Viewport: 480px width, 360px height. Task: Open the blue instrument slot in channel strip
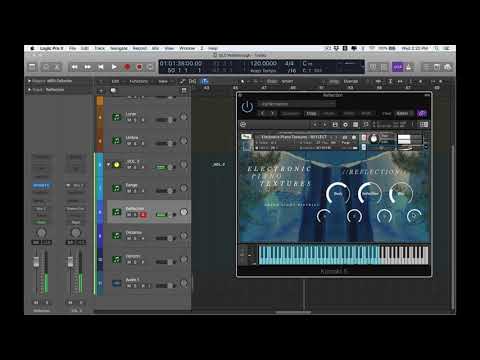[41, 185]
